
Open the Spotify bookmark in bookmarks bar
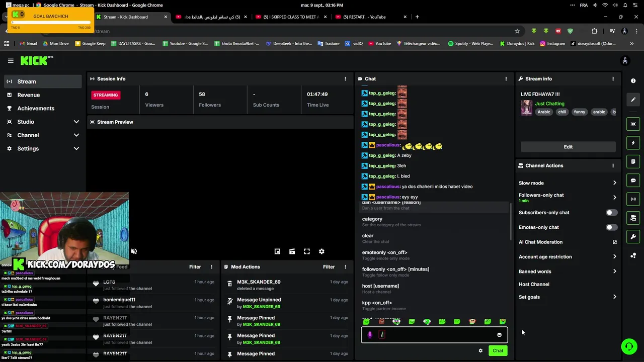pyautogui.click(x=470, y=44)
